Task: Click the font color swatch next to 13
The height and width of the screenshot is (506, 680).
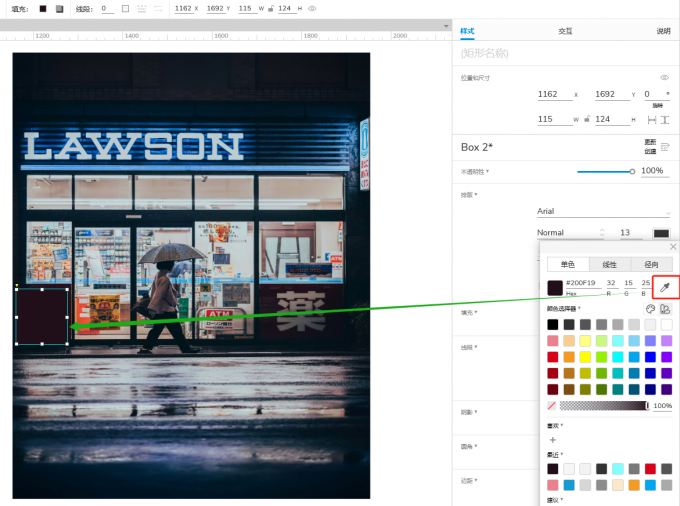Action: pyautogui.click(x=661, y=233)
